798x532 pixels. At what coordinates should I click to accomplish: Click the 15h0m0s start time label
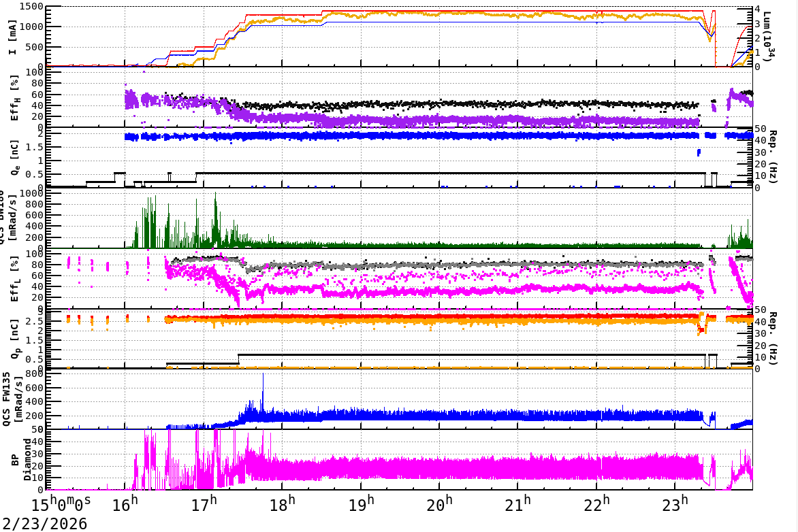[61, 505]
